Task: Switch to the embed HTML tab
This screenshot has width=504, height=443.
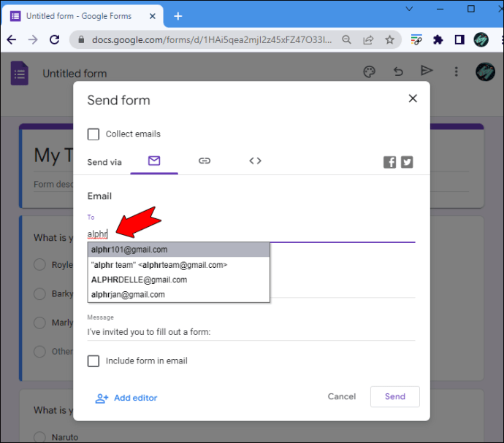Action: (x=255, y=161)
